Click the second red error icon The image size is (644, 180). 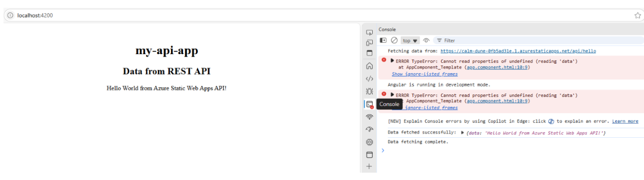click(384, 94)
